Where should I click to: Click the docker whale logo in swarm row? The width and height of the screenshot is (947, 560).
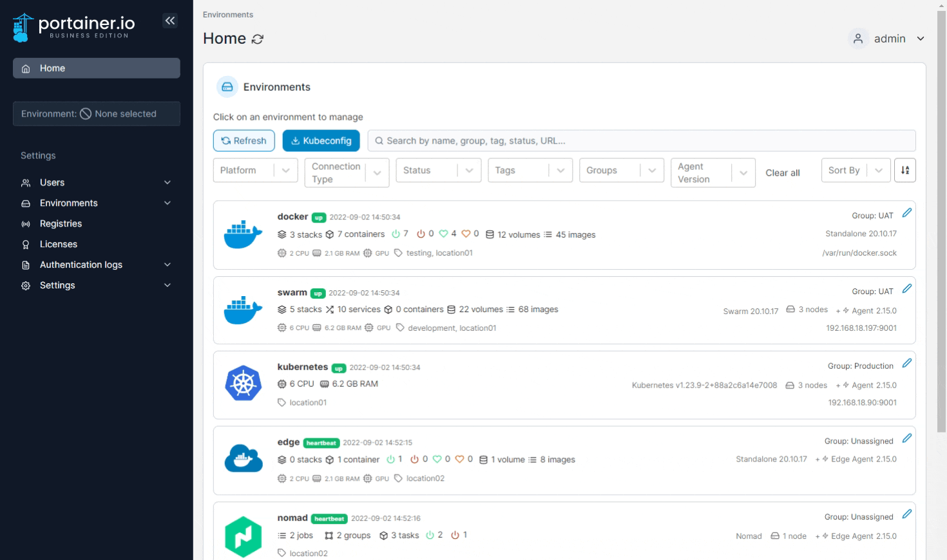(243, 310)
